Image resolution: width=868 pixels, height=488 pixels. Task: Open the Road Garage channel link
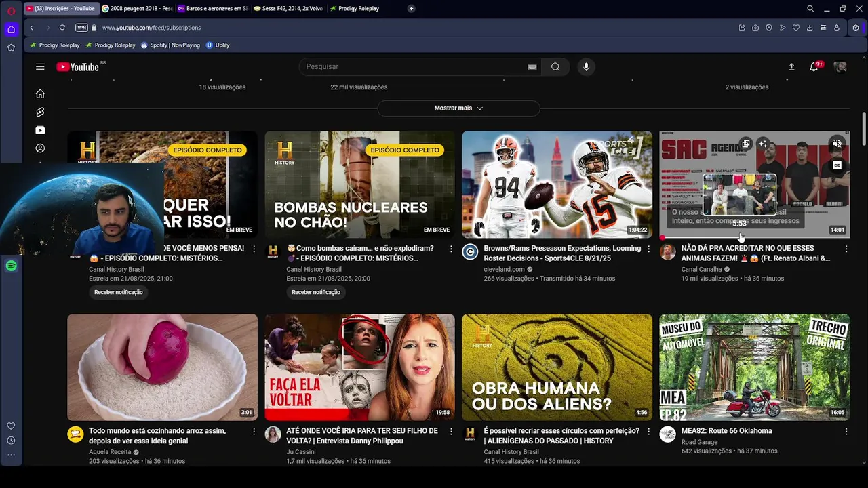pyautogui.click(x=699, y=442)
